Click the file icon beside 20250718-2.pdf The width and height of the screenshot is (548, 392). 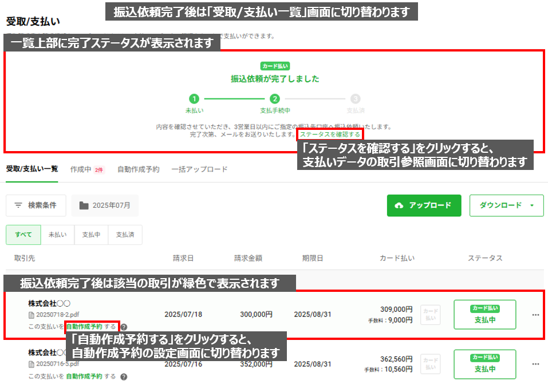point(31,315)
